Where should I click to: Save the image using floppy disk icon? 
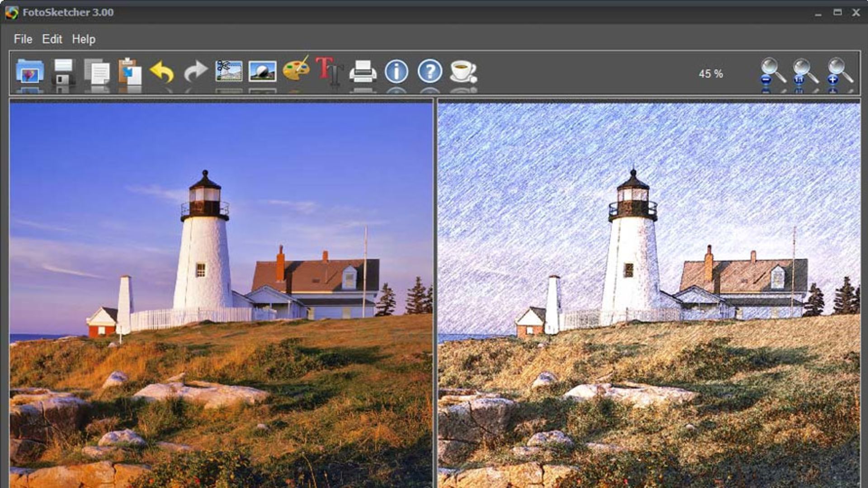click(x=64, y=71)
